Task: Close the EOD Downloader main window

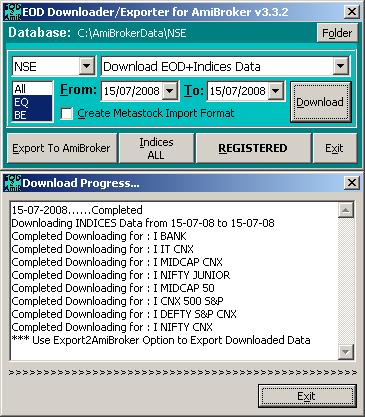Action: click(352, 12)
